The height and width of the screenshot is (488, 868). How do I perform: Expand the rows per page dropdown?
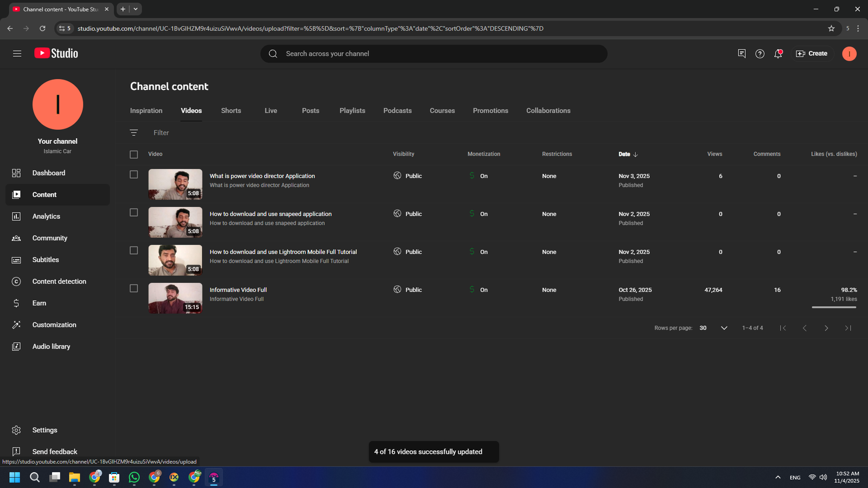point(724,328)
